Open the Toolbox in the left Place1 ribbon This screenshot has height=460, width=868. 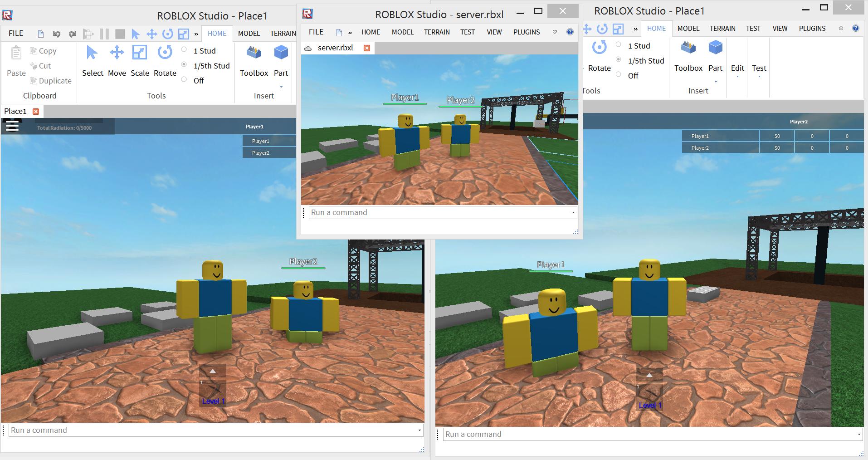pos(254,61)
